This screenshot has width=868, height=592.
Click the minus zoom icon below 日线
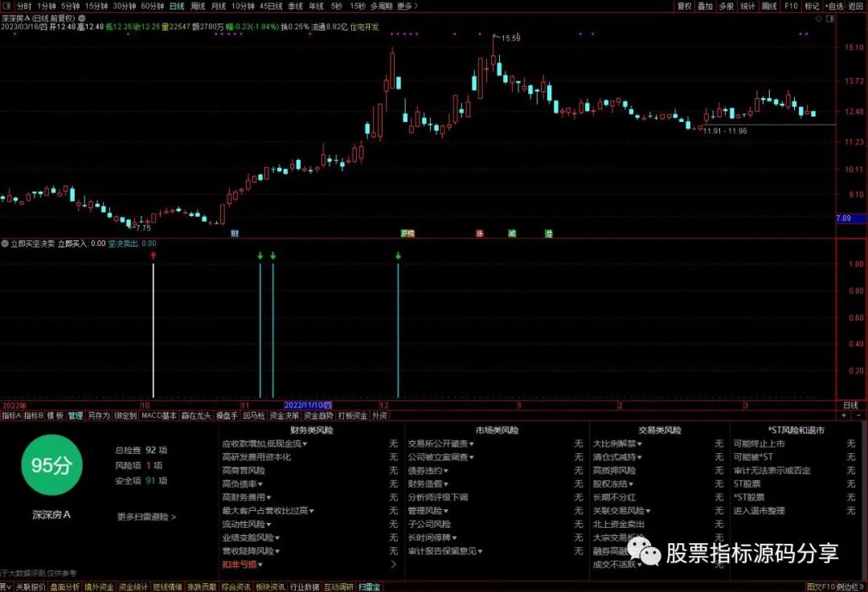[858, 415]
